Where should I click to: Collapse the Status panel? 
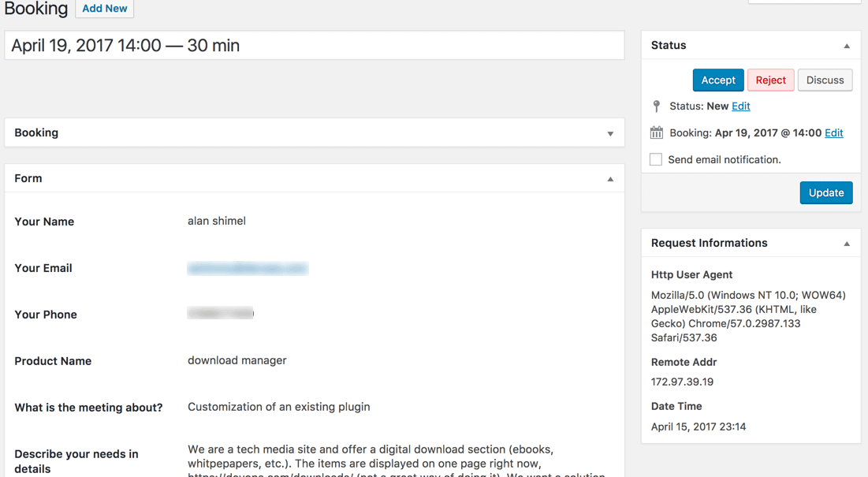click(x=847, y=46)
